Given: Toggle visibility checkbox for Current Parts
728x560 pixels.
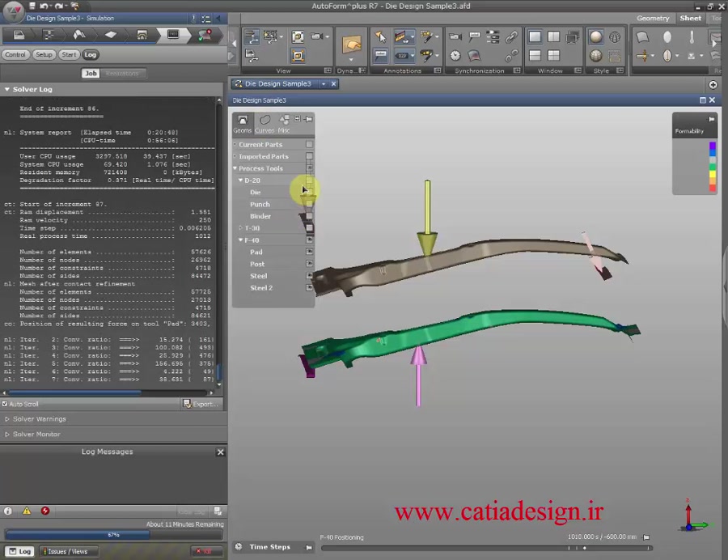Looking at the screenshot, I should (309, 144).
